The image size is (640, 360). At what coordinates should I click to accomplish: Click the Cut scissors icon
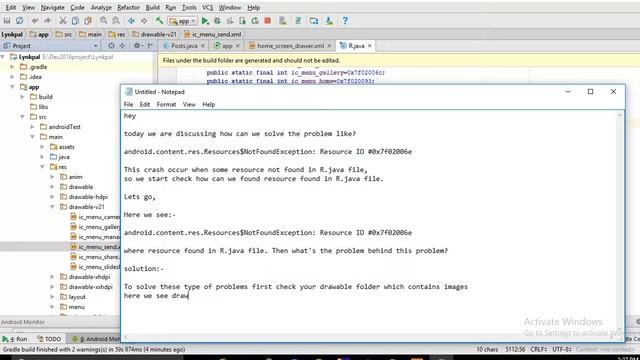click(63, 21)
